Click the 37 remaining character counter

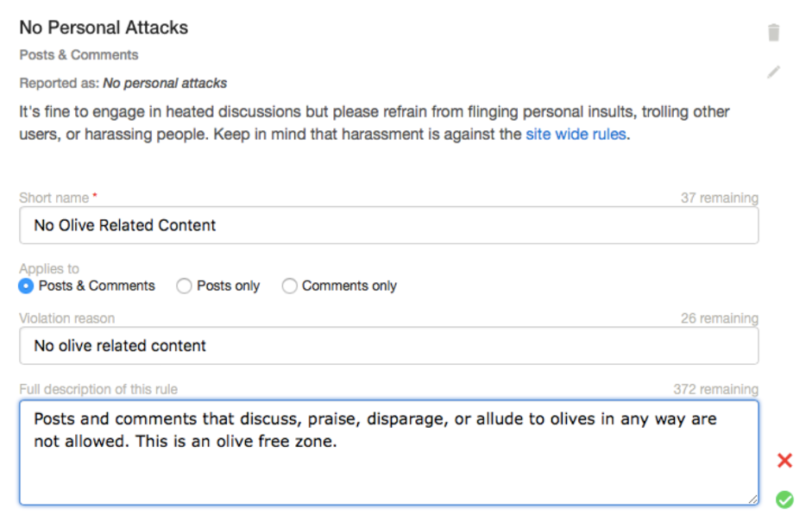(719, 198)
